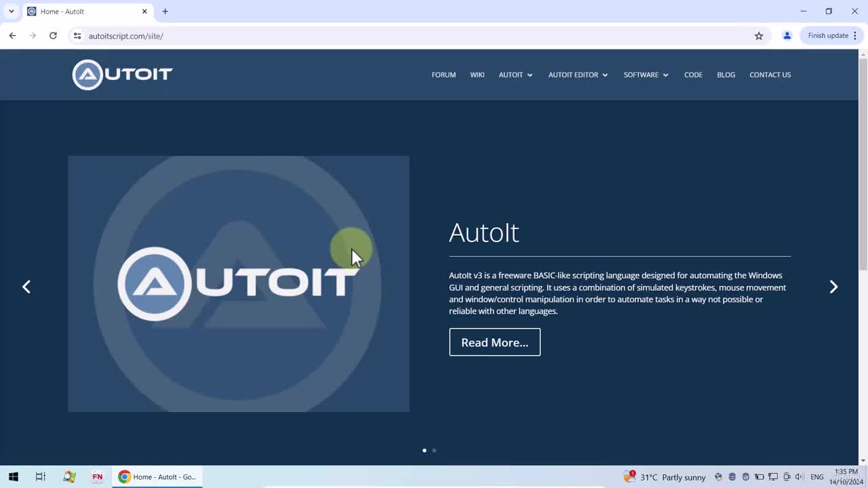Open Task View on the taskbar
Screen dimensions: 868x488
pos(40,477)
